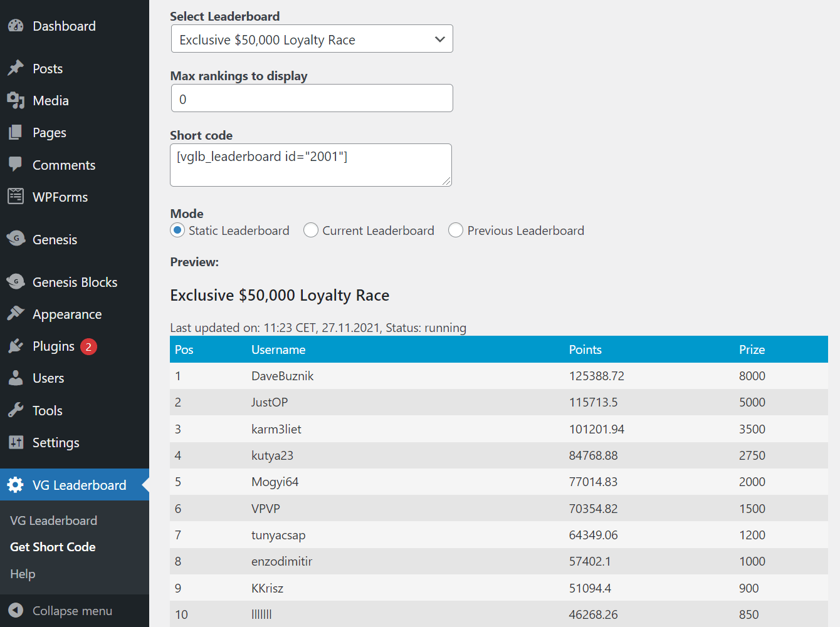Click the Plugins update badge showing 2
The height and width of the screenshot is (627, 840).
coord(88,346)
